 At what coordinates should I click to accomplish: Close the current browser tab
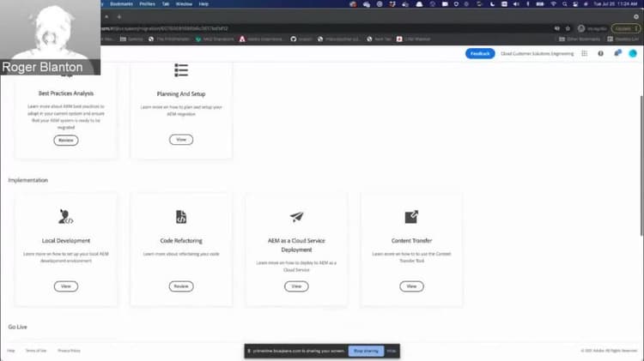[106, 17]
